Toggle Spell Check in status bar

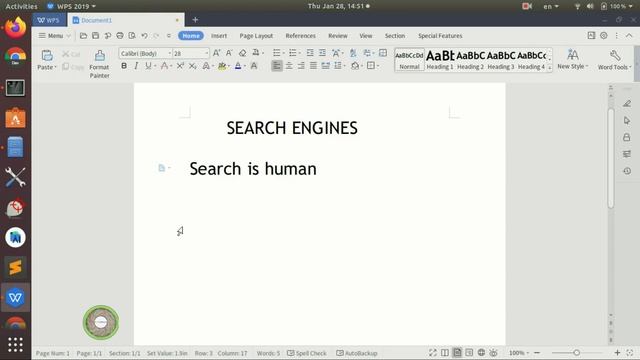pos(307,353)
